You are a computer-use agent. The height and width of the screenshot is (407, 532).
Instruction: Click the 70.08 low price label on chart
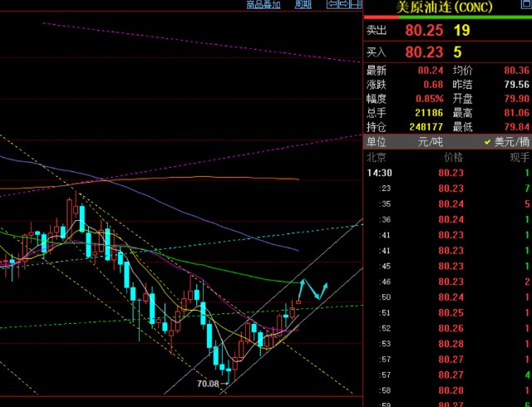[208, 384]
